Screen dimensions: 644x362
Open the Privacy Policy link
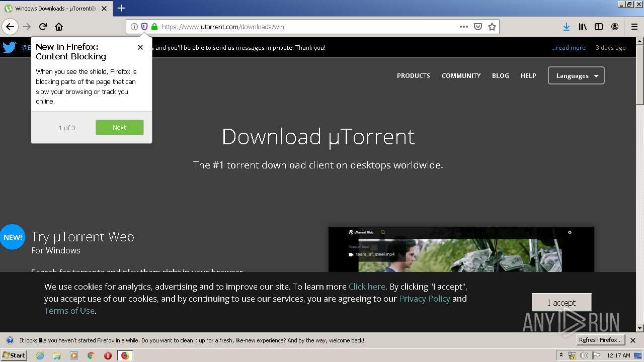pyautogui.click(x=425, y=299)
